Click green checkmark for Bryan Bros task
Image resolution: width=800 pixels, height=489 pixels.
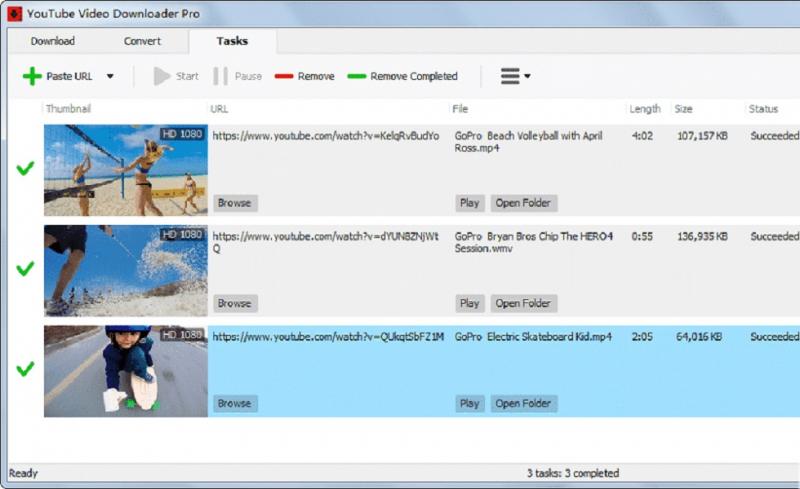pyautogui.click(x=25, y=268)
